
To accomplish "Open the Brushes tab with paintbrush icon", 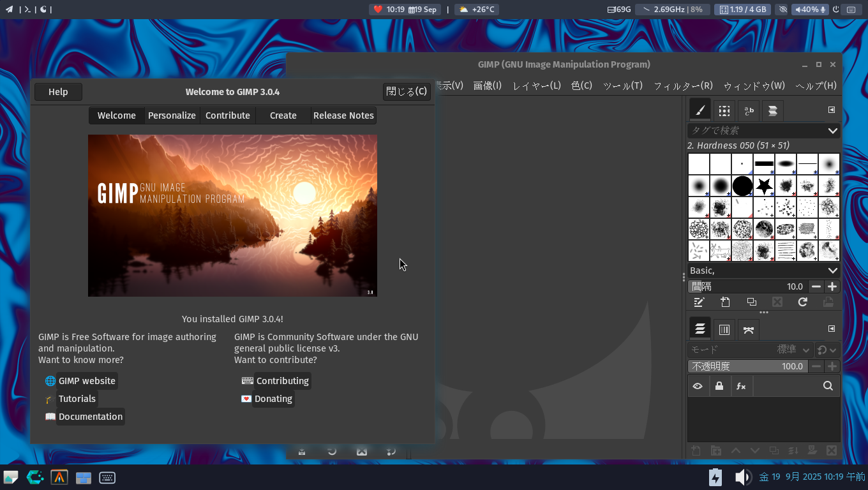I will pyautogui.click(x=700, y=110).
